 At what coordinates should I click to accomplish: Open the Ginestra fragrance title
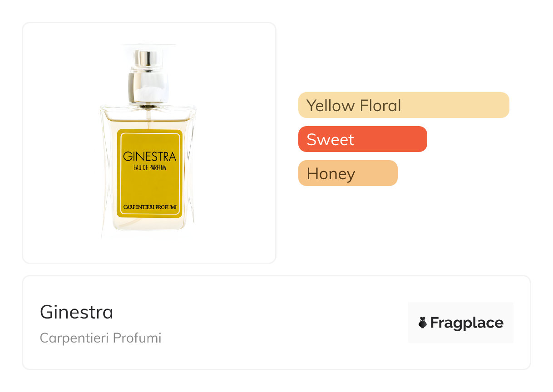click(77, 312)
